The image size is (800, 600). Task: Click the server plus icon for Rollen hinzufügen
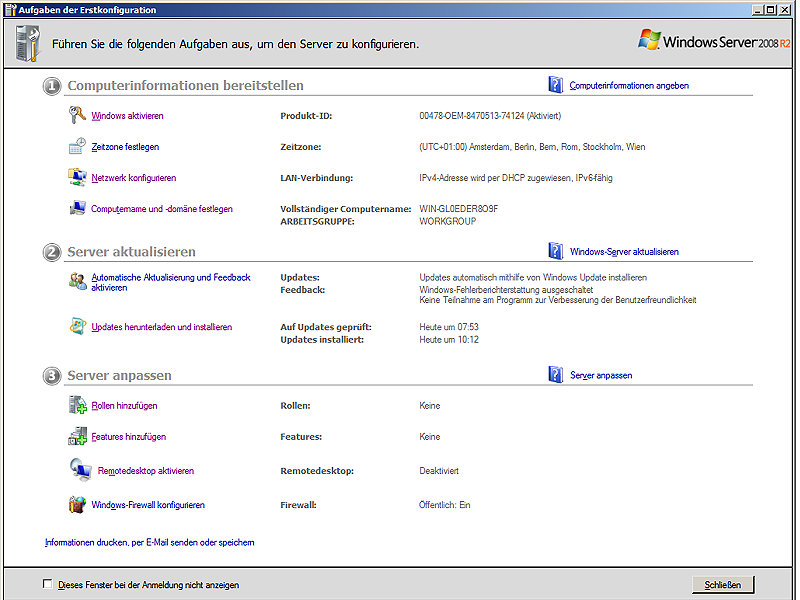(x=78, y=405)
